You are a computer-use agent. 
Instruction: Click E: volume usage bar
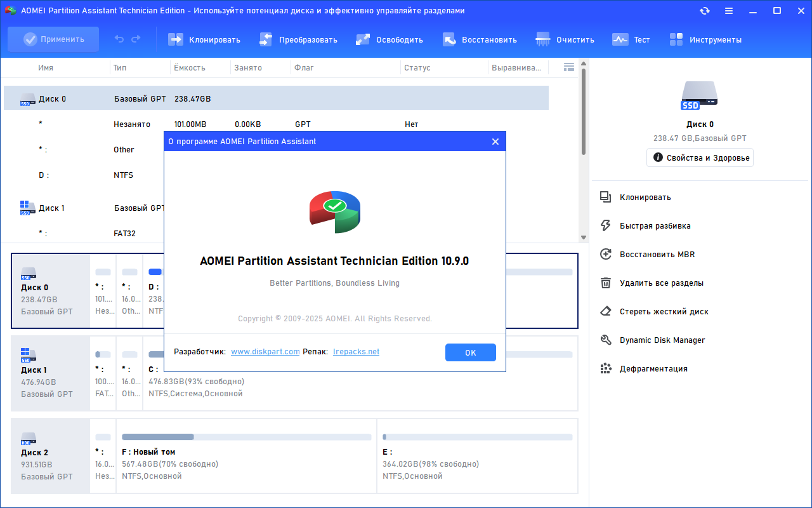tap(477, 437)
